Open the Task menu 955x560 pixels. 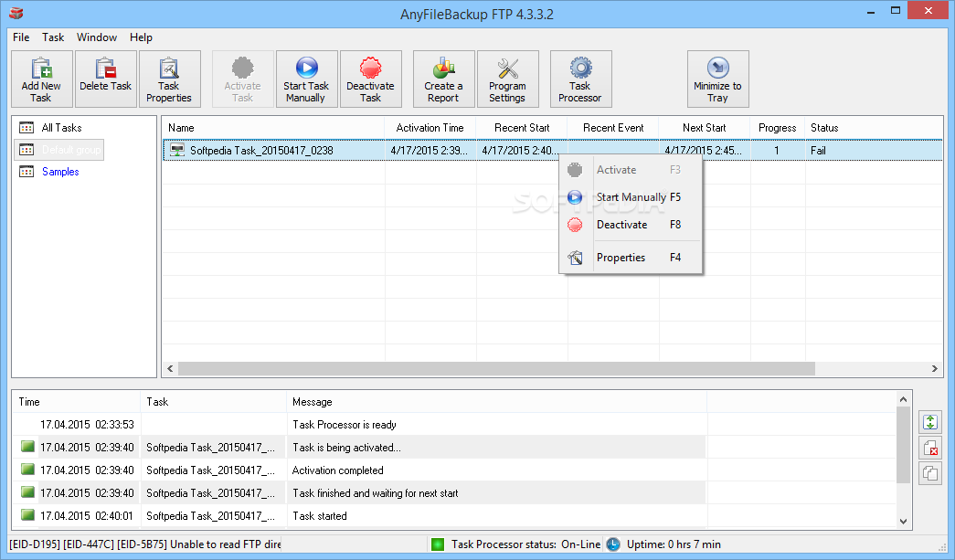coord(53,37)
